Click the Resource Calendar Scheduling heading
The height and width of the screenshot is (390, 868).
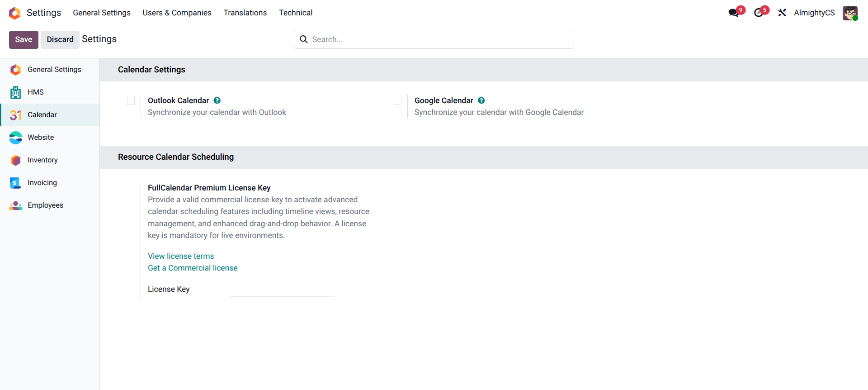tap(176, 157)
